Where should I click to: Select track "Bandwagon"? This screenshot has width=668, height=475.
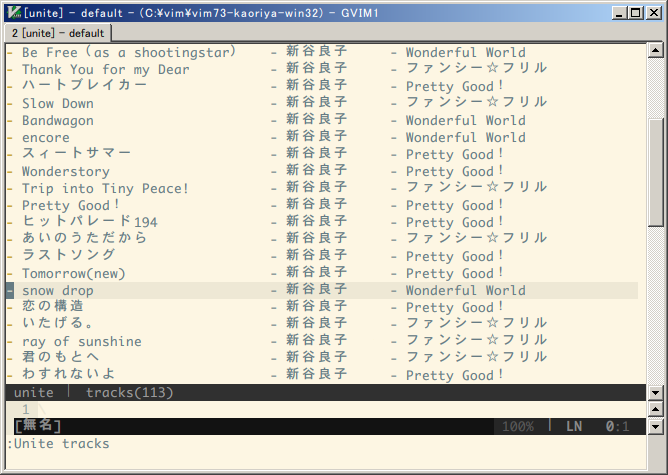coord(58,121)
